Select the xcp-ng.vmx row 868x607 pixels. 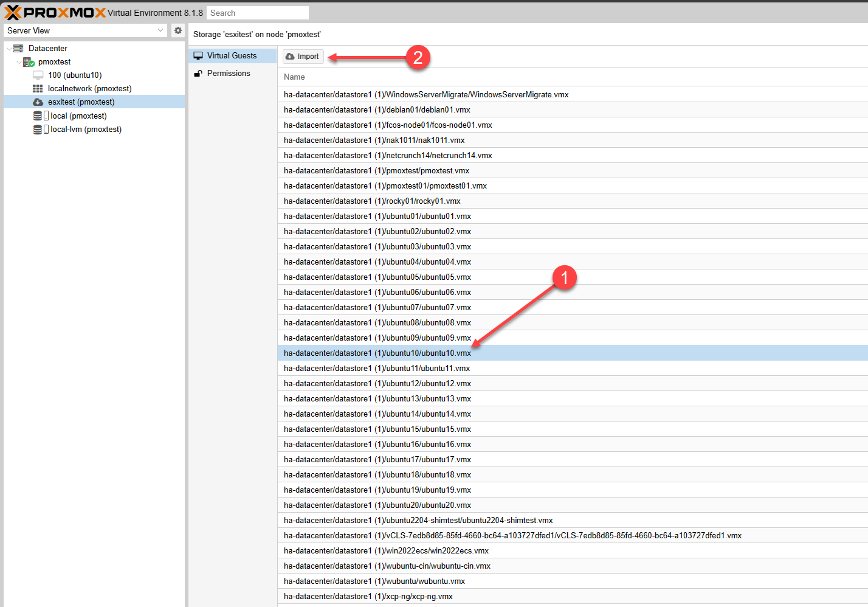573,596
